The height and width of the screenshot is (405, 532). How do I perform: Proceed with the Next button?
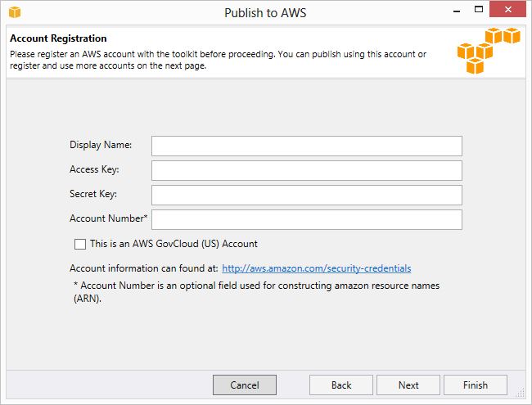pyautogui.click(x=408, y=385)
